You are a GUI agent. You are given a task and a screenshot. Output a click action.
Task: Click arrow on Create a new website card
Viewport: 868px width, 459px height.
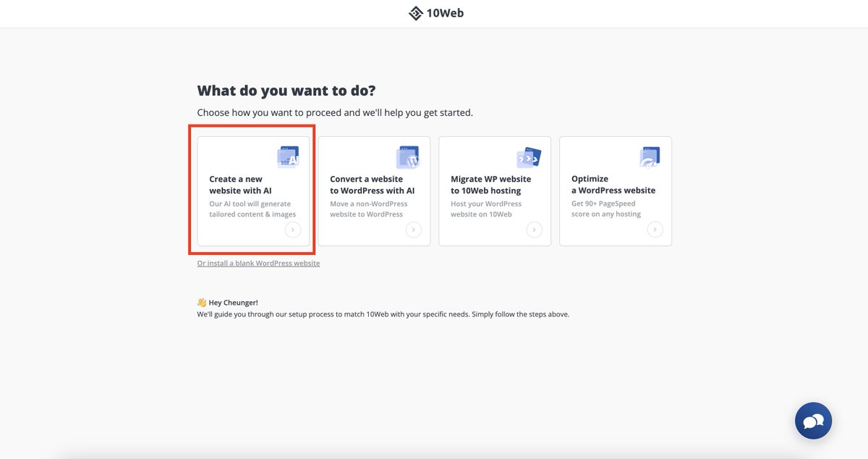pos(292,230)
